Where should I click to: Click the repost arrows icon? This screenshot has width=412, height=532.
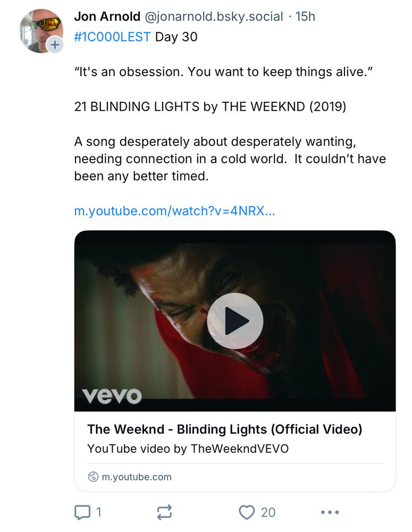164,512
